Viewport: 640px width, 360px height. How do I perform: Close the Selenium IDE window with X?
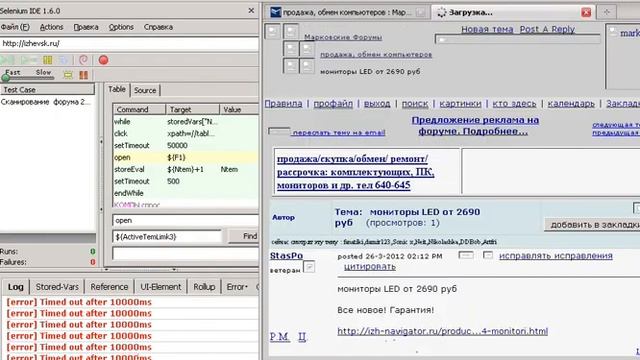tap(251, 11)
